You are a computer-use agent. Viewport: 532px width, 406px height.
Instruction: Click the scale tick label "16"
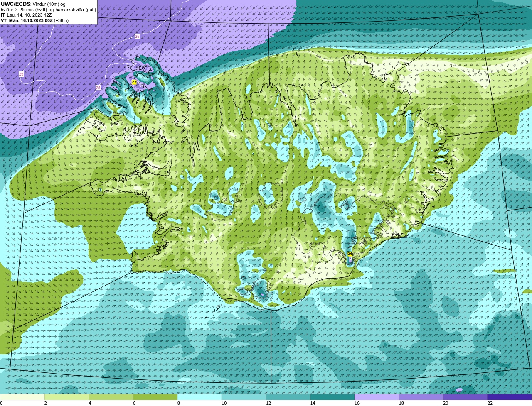(x=357, y=403)
